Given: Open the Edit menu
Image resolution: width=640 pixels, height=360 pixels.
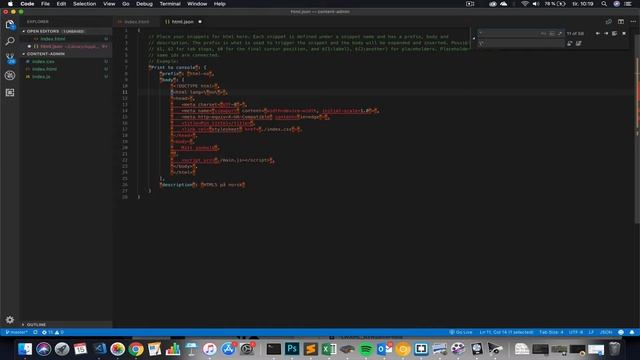Looking at the screenshot, I should click(61, 4).
